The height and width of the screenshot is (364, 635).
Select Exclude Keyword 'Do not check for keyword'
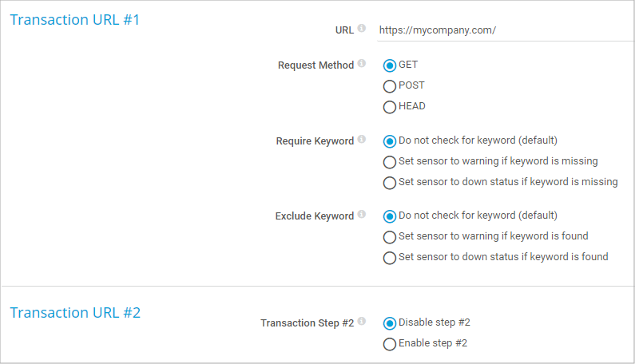(390, 216)
